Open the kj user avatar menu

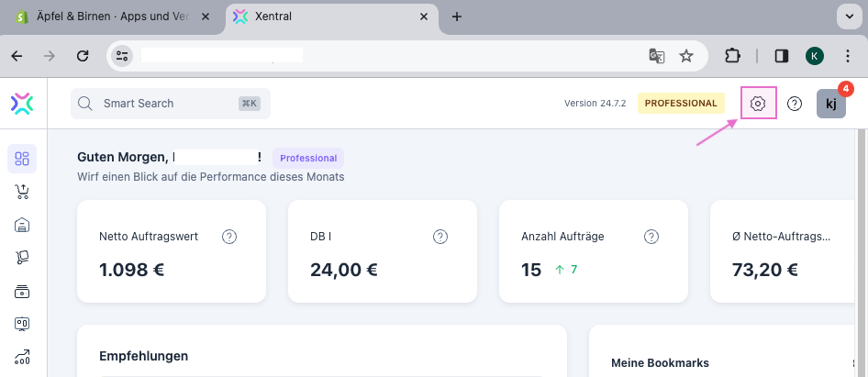830,104
